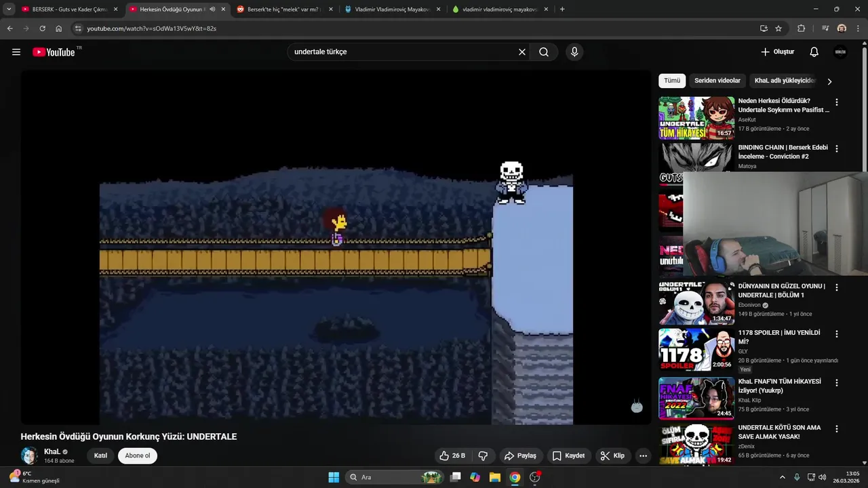Select the Seriden videolar chip

717,81
